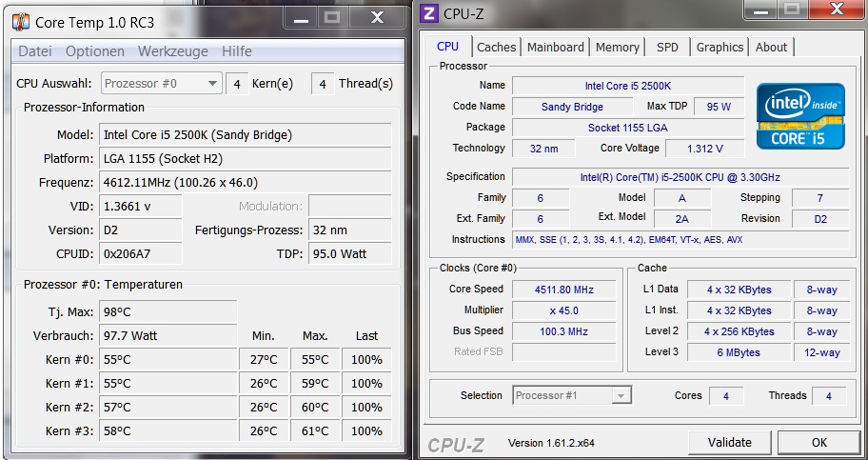
Task: Switch to the Memory tab in CPU-Z
Action: click(618, 48)
